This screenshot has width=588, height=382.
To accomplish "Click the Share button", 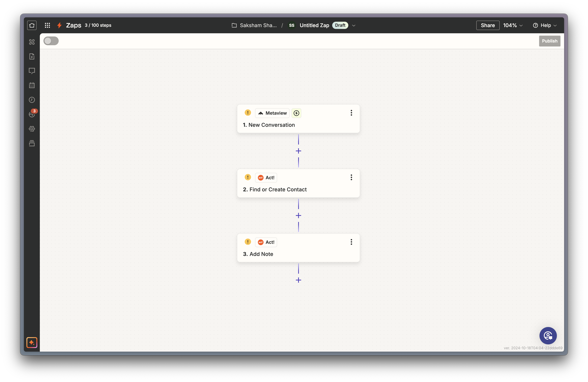I will point(488,26).
